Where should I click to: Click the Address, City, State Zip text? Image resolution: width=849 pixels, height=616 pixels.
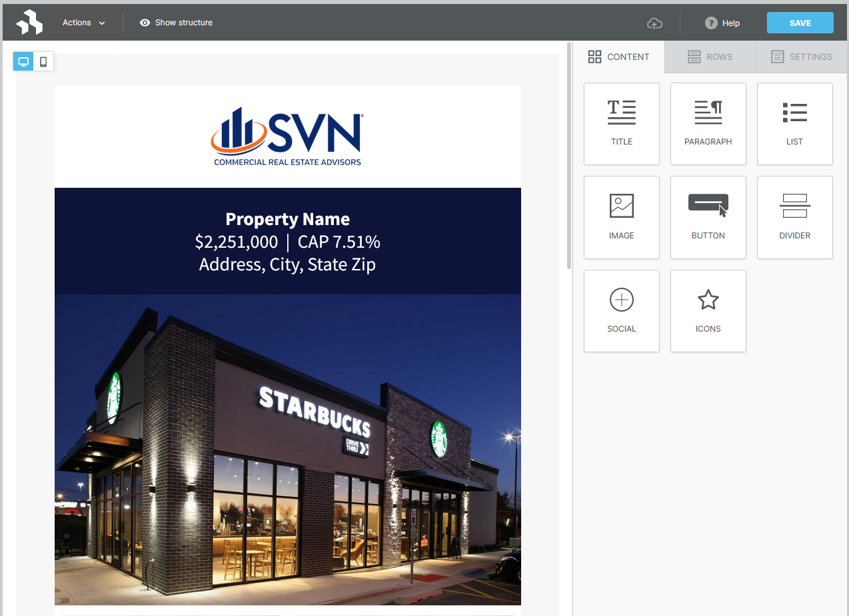pyautogui.click(x=288, y=264)
